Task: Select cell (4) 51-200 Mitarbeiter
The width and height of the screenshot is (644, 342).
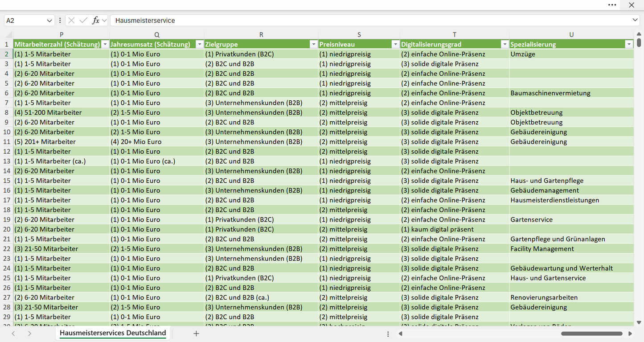Action: [x=62, y=112]
